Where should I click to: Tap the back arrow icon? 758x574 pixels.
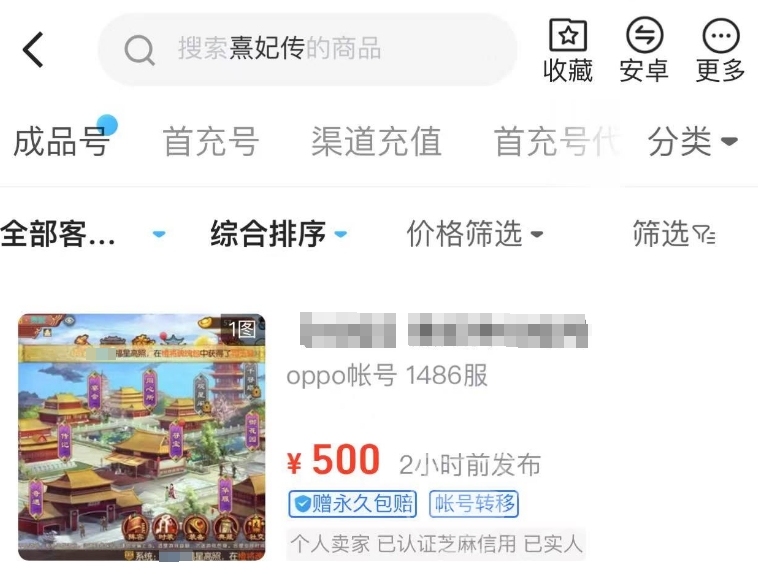(33, 49)
